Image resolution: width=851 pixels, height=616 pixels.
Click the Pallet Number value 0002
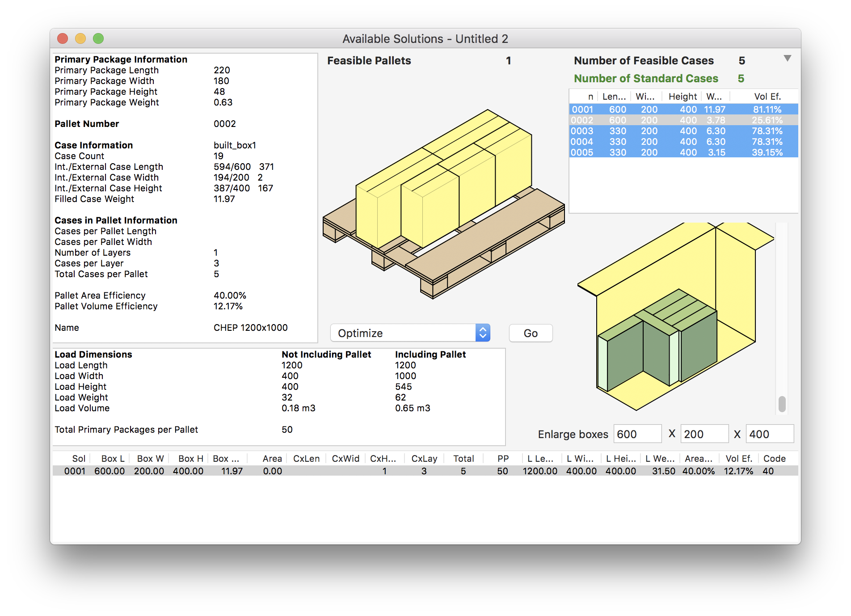224,124
